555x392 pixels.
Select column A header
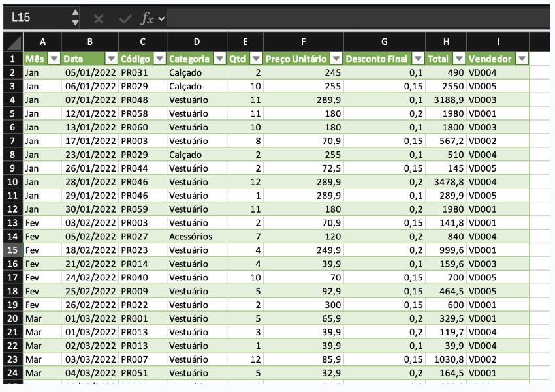tap(42, 42)
